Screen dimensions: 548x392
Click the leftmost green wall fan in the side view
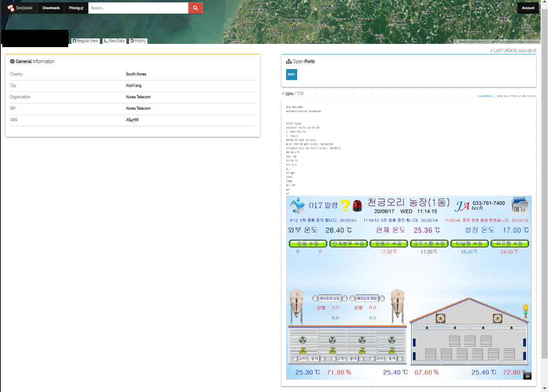tap(303, 340)
